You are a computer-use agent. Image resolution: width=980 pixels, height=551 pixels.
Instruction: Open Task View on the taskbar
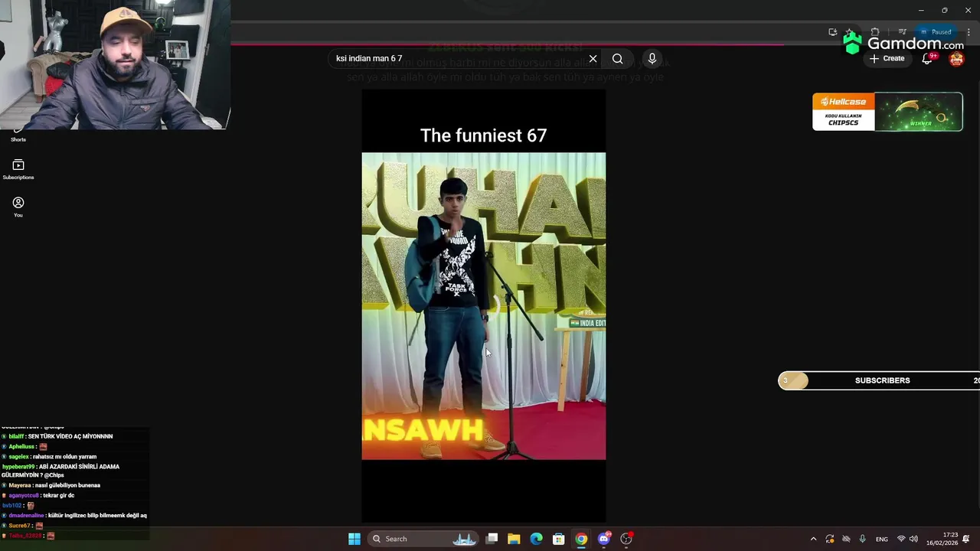[x=492, y=539]
